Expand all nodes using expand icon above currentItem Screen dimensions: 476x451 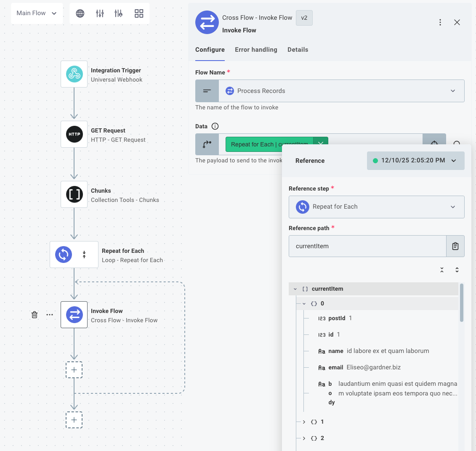click(457, 270)
